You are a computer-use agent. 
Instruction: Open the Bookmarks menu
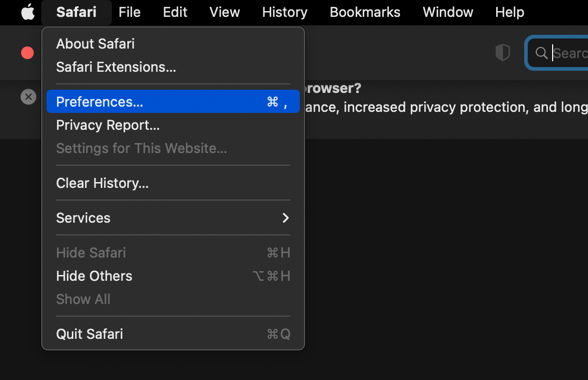click(x=365, y=12)
